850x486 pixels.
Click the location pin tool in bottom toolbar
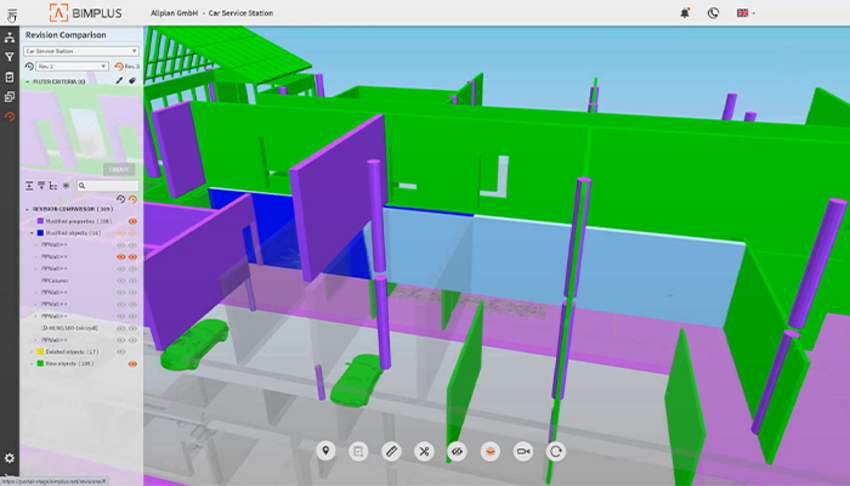(x=325, y=452)
